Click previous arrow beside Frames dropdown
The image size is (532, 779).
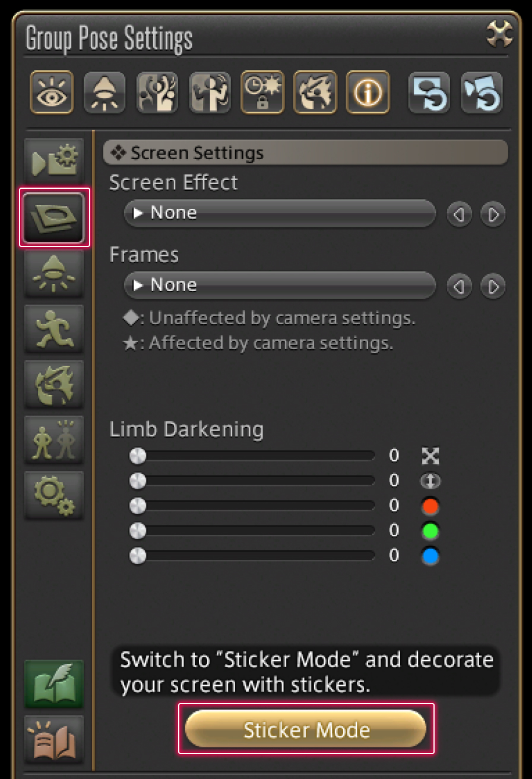[x=459, y=287]
